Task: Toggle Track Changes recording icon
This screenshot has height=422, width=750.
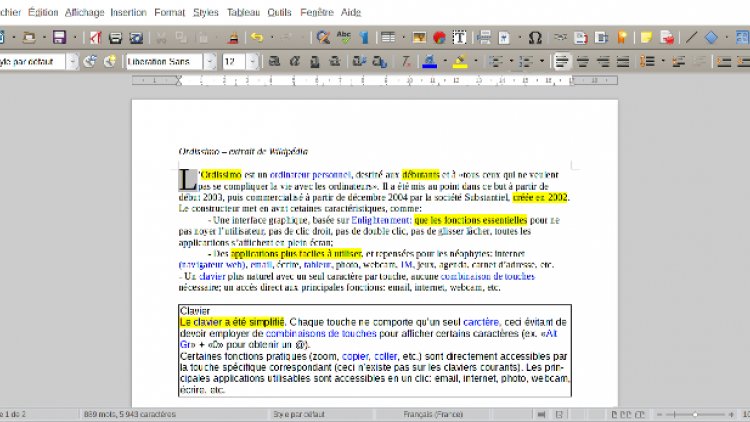Action: [x=667, y=37]
